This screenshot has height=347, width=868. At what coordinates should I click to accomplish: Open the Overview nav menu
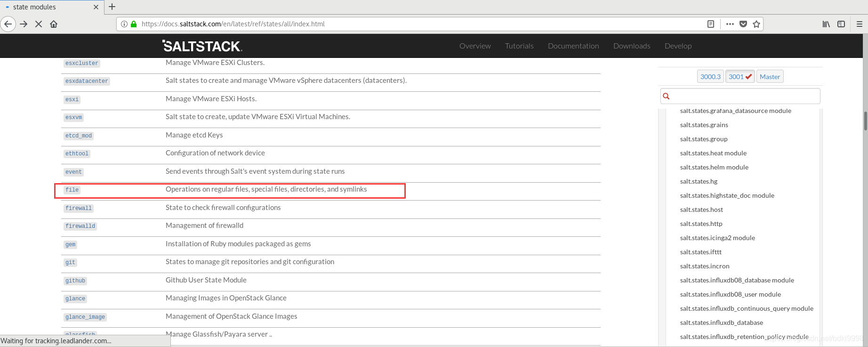(475, 46)
